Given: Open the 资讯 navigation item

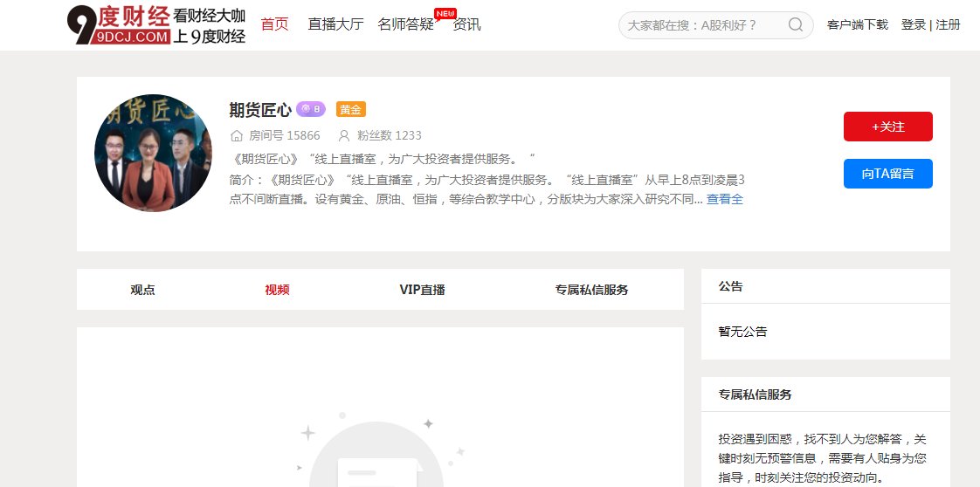Looking at the screenshot, I should 467,25.
